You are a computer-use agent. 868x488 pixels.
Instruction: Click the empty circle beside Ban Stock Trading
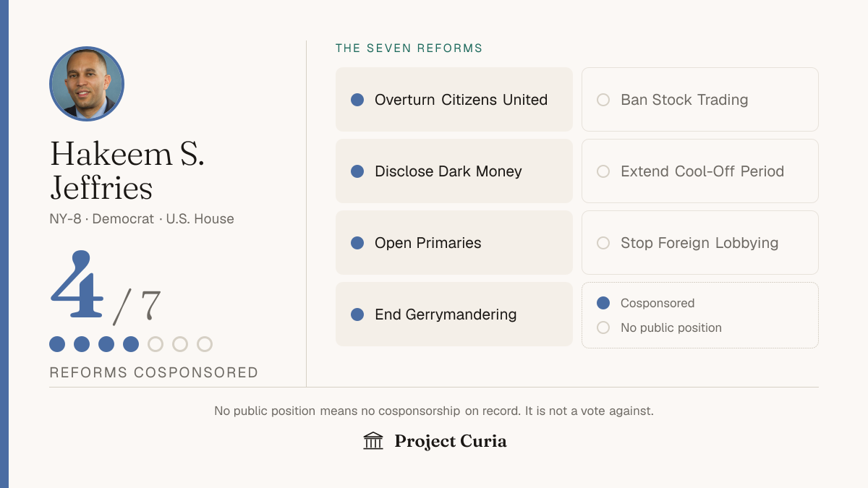[603, 100]
